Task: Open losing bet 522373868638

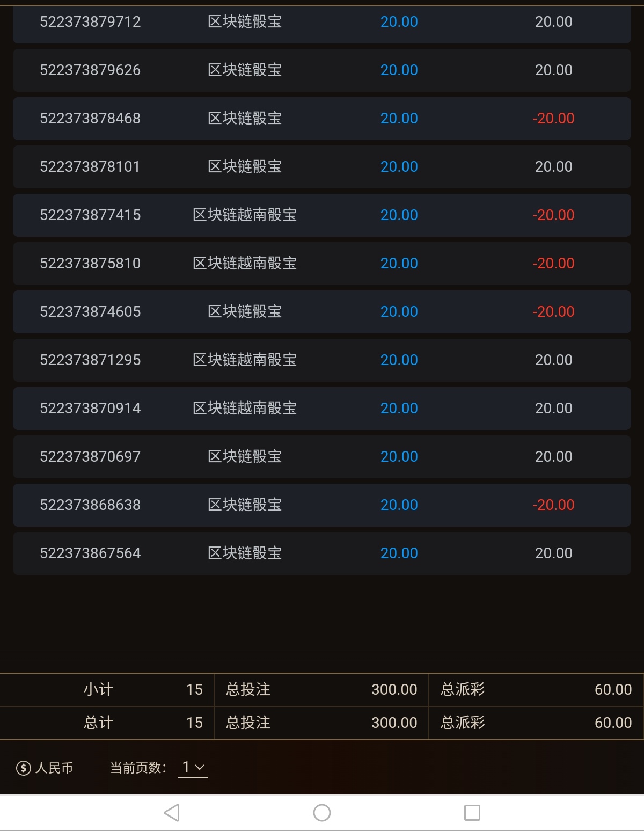Action: point(322,505)
